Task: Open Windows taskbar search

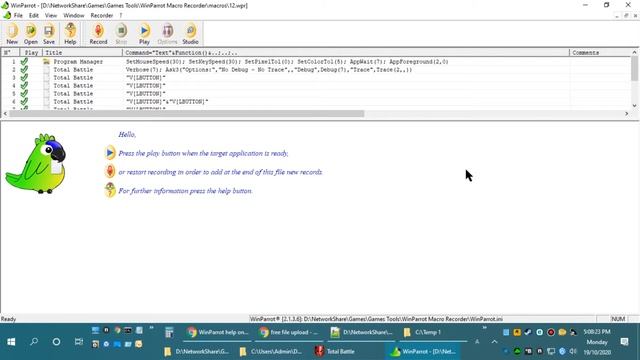Action: pos(34,342)
